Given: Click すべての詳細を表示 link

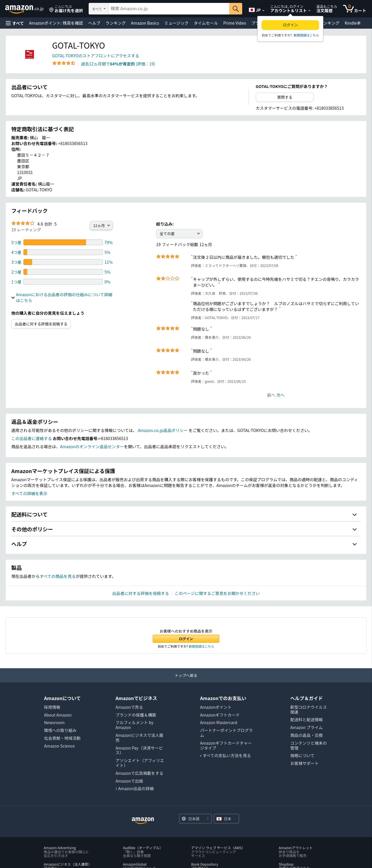Looking at the screenshot, I should tap(29, 493).
